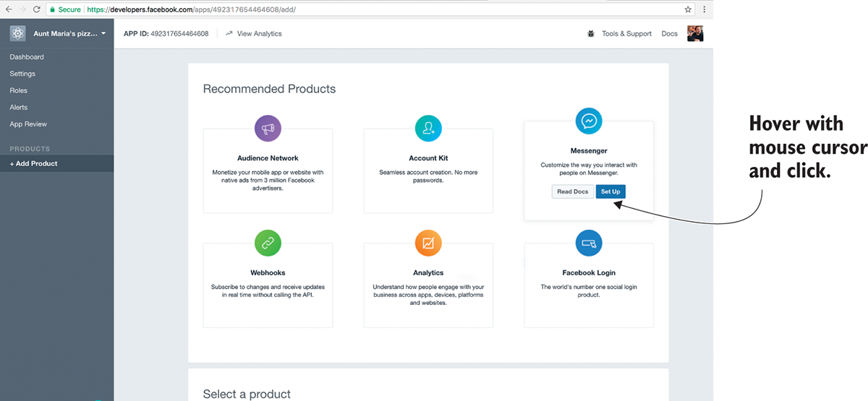Click the Webhooks link icon
Screen dimensions: 868x401
click(x=268, y=243)
